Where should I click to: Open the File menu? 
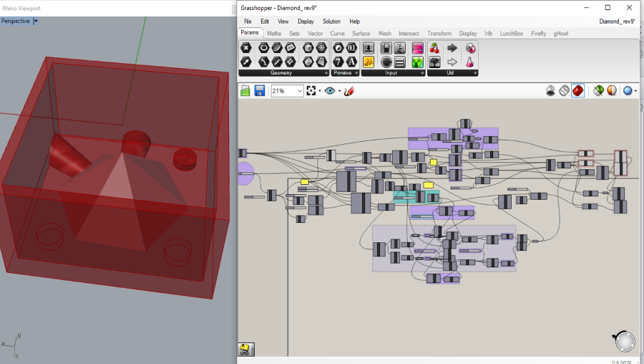(x=248, y=21)
